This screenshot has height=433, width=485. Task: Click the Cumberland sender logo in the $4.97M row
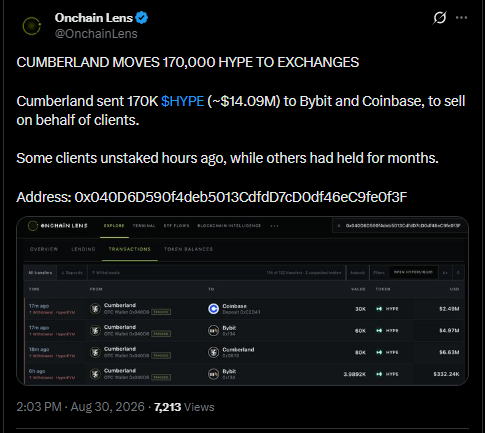point(95,331)
